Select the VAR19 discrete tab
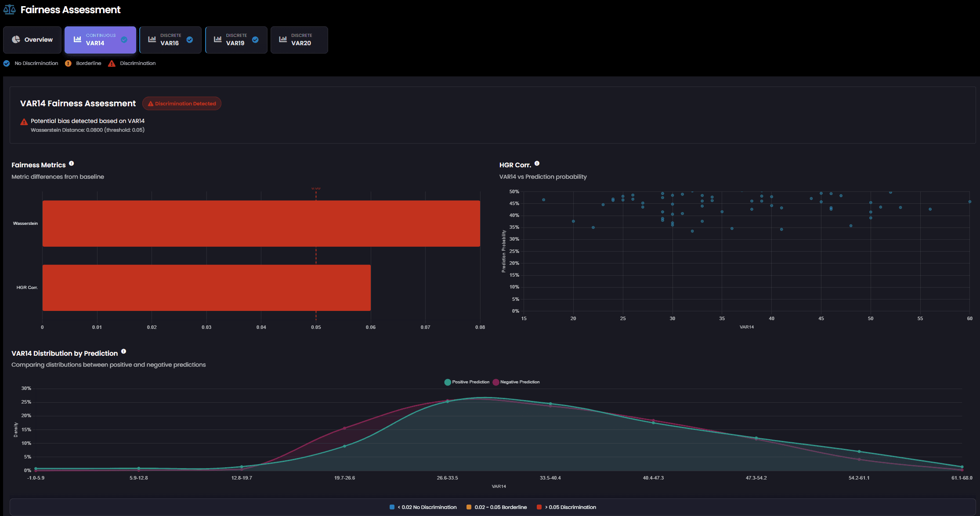 236,40
